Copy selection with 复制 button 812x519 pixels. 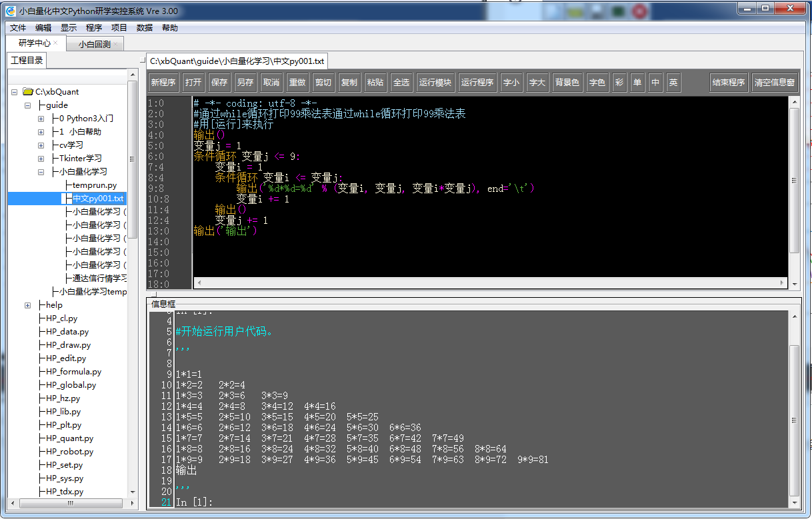tap(349, 83)
